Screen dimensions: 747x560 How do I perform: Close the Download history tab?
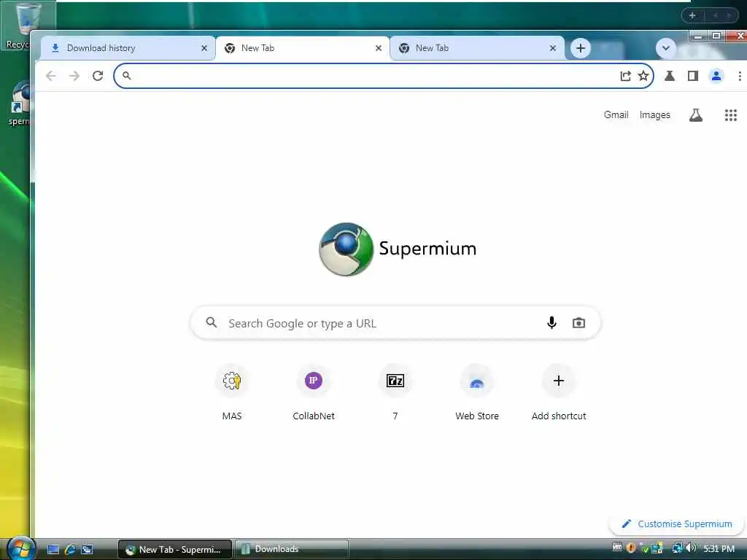204,48
